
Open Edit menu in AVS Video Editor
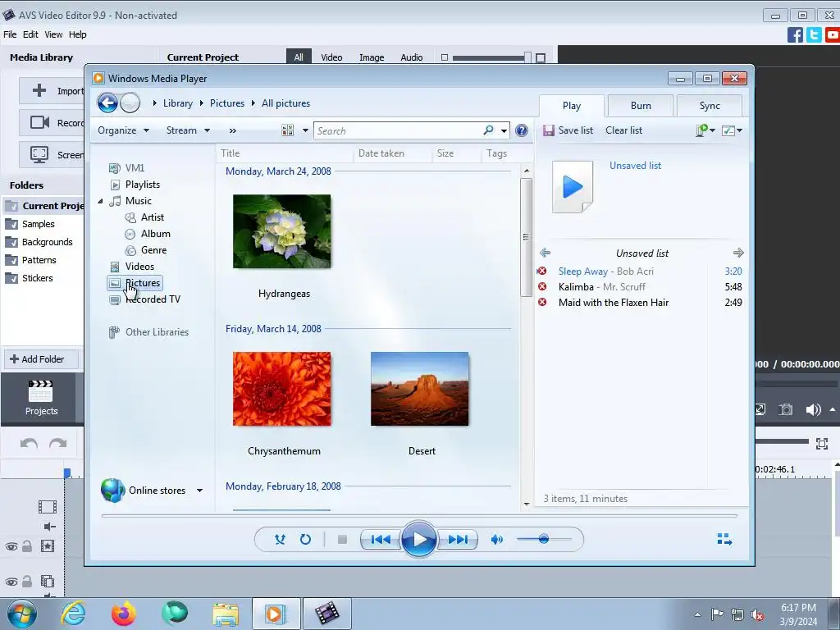tap(30, 34)
